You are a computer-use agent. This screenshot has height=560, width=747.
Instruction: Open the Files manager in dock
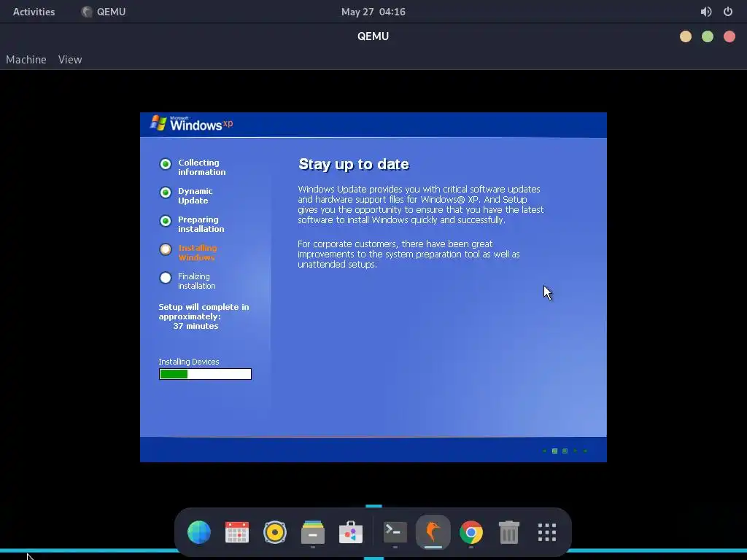313,532
